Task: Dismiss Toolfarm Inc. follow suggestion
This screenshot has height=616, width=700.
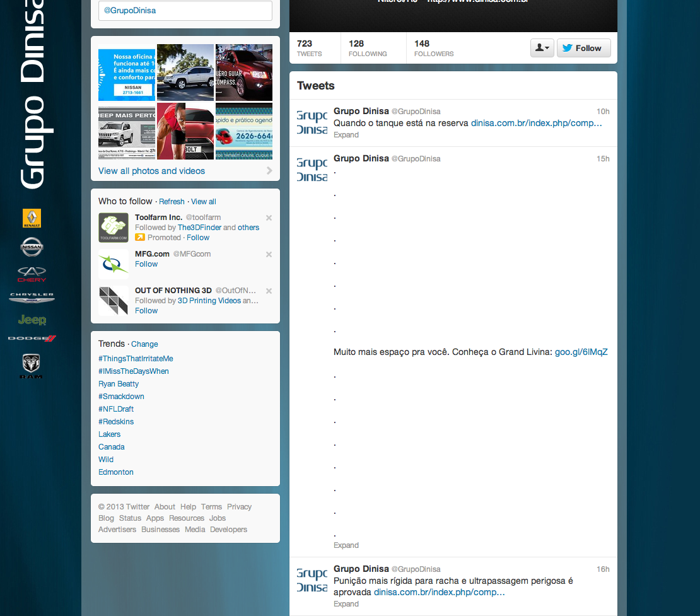Action: pos(269,218)
